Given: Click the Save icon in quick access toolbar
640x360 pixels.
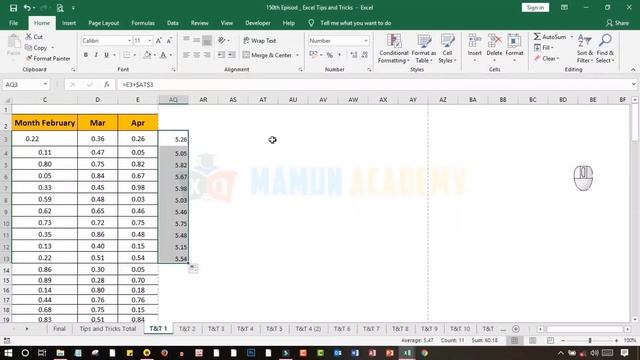Looking at the screenshot, I should (13, 8).
